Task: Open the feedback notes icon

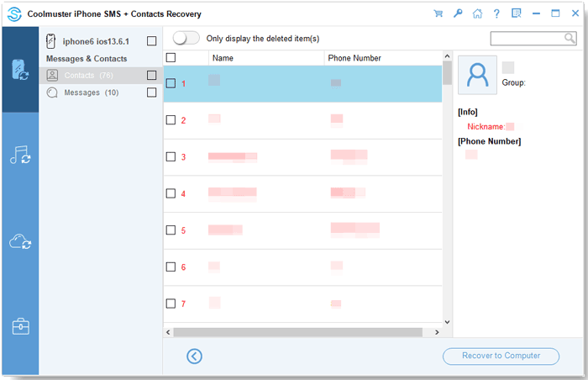Action: (516, 13)
